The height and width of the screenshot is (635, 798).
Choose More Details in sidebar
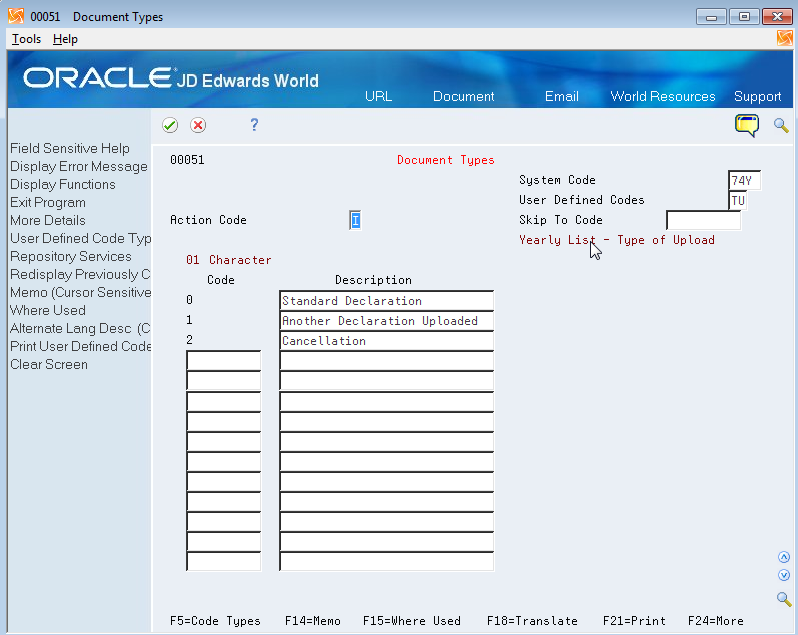coord(48,220)
